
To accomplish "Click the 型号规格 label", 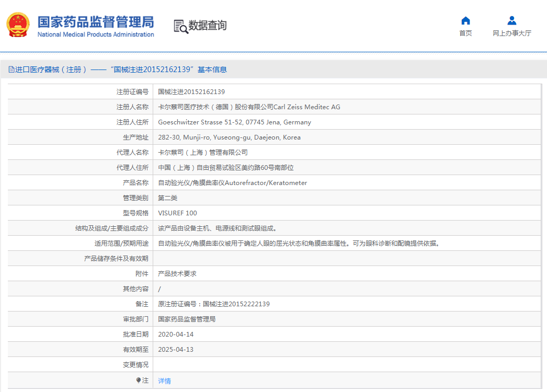I will tap(135, 213).
